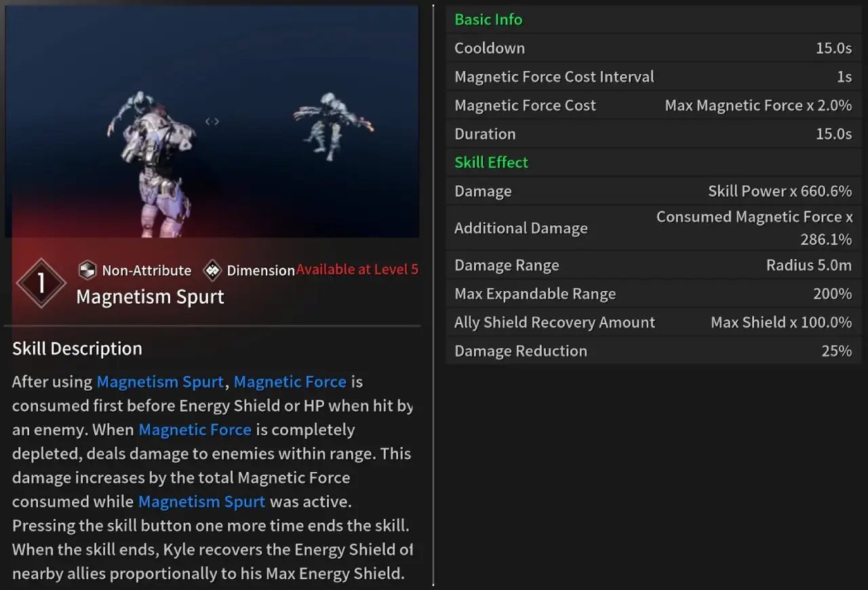Click the model rotation arrows icon
The image size is (868, 590).
212,121
